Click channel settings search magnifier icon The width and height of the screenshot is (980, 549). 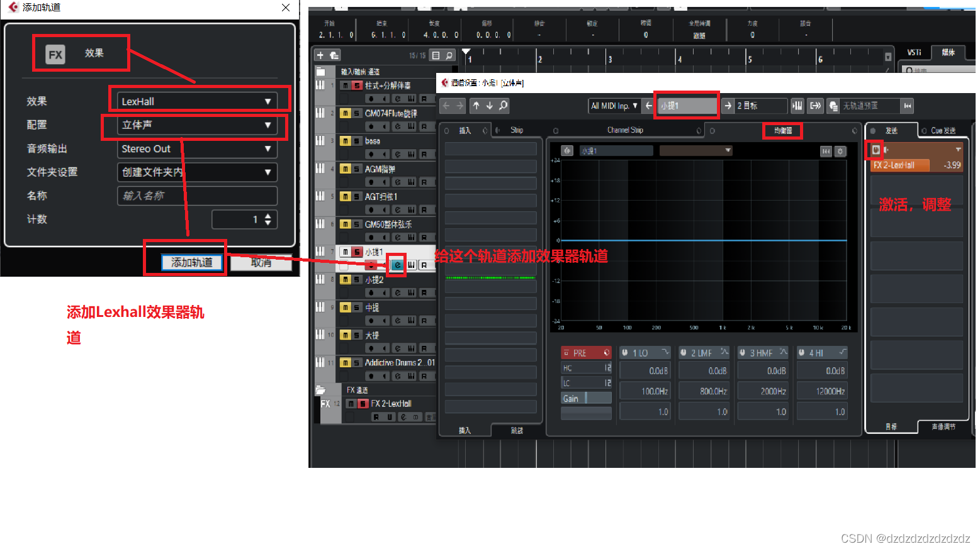point(503,106)
